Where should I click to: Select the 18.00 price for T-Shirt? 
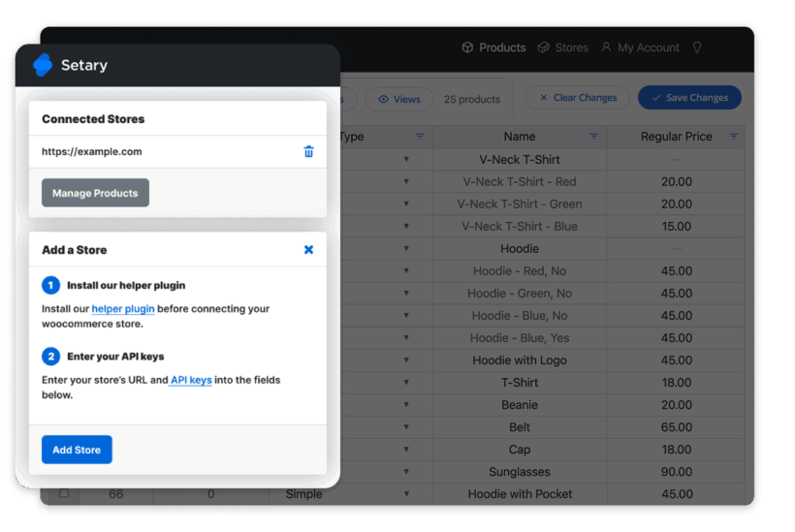677,383
